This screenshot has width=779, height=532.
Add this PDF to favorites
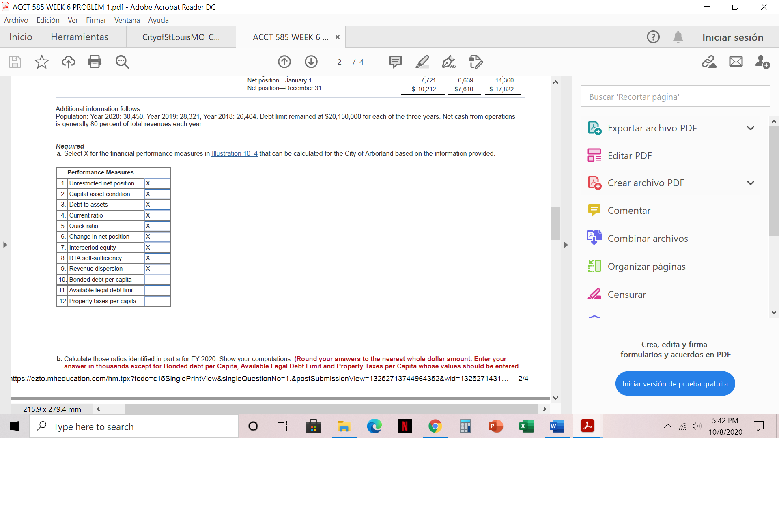point(41,62)
